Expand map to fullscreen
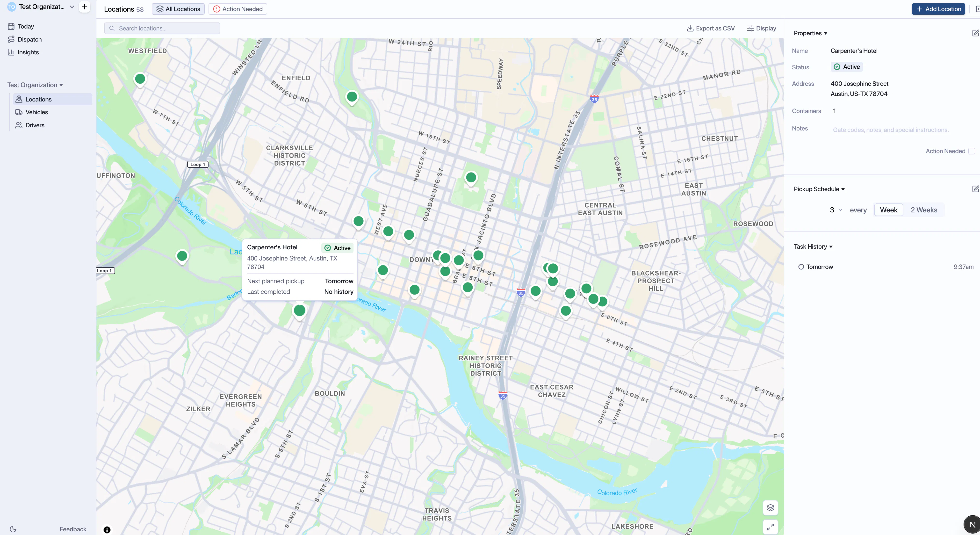Screen dimensions: 980x535 click(x=770, y=527)
